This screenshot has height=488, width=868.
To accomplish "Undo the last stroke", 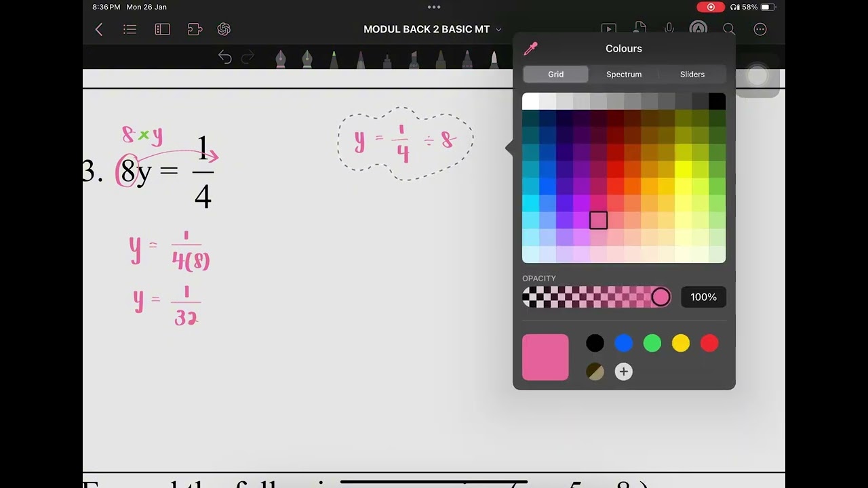I will coord(225,58).
